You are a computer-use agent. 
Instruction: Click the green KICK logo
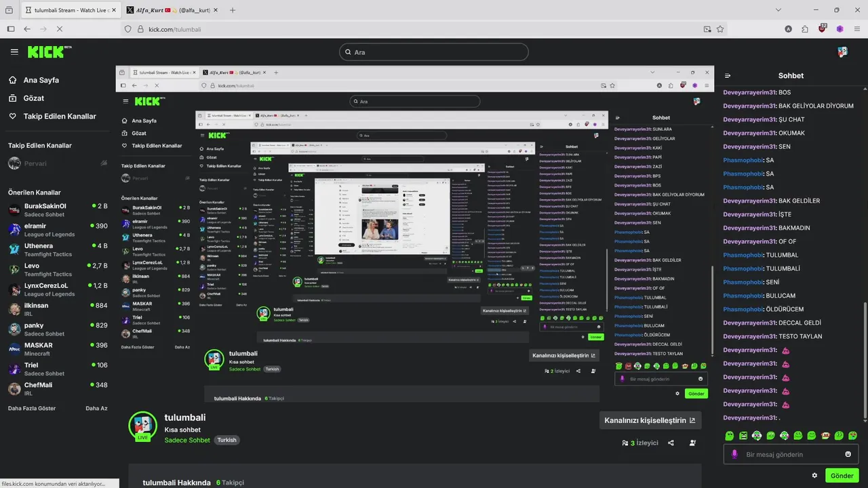pos(50,52)
